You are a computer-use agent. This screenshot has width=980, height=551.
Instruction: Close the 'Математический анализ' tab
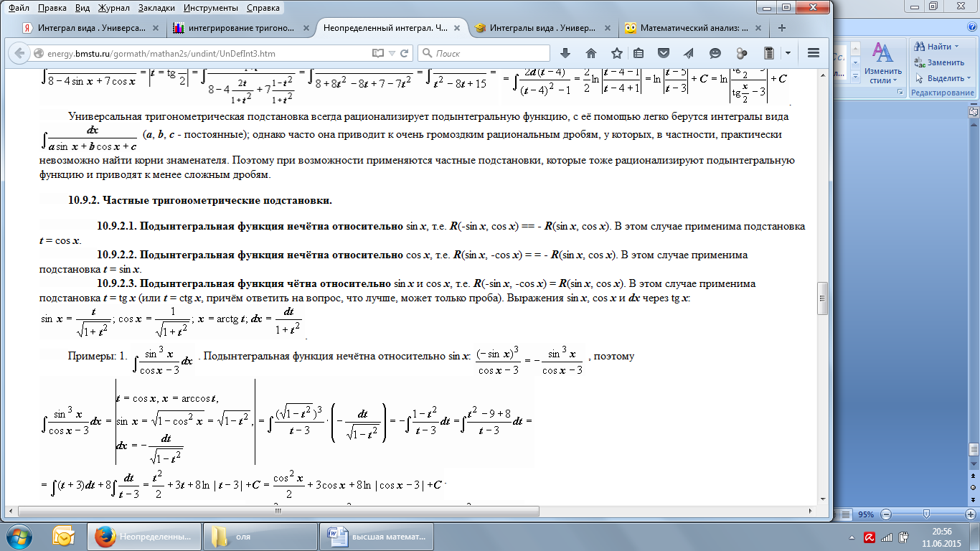click(760, 29)
